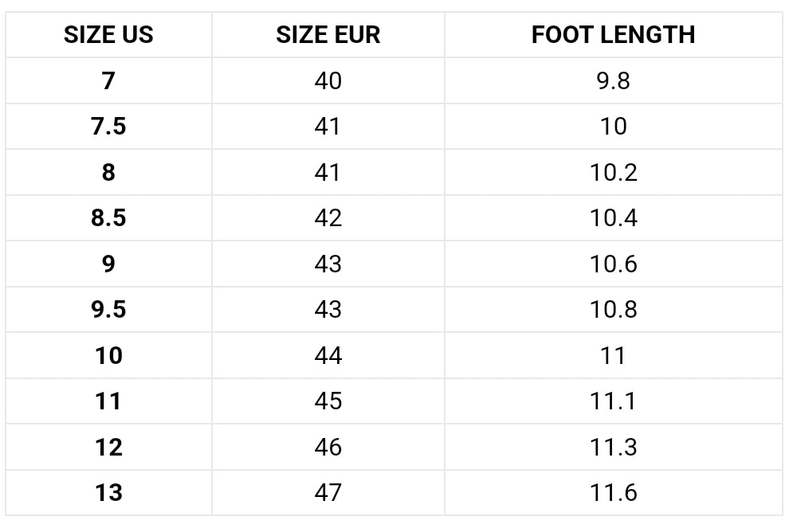
Task: Click EUR size 45 cell
Action: pyautogui.click(x=328, y=401)
